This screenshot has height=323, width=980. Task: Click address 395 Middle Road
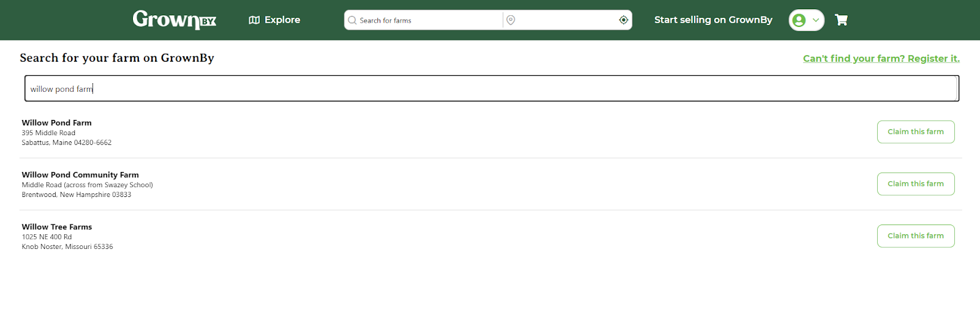[48, 133]
